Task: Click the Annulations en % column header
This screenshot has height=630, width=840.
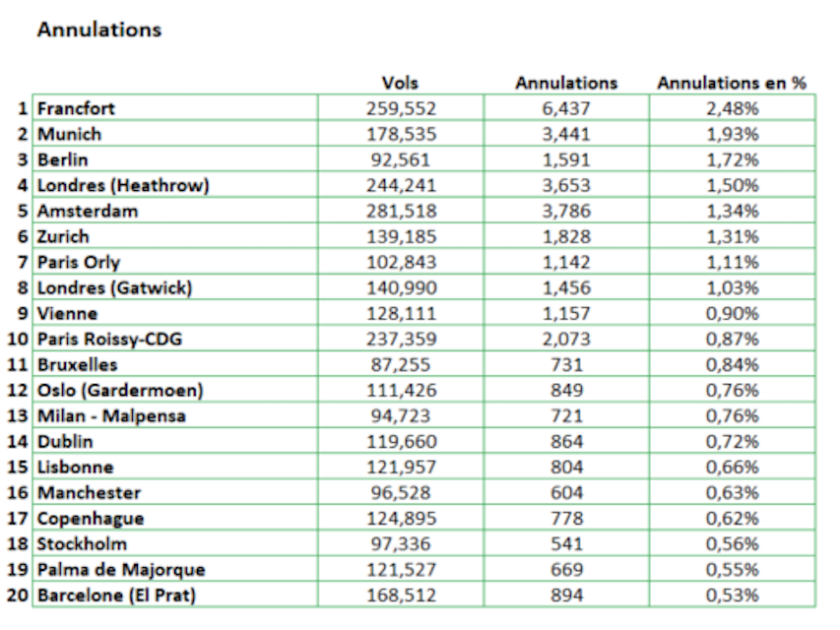Action: click(732, 83)
